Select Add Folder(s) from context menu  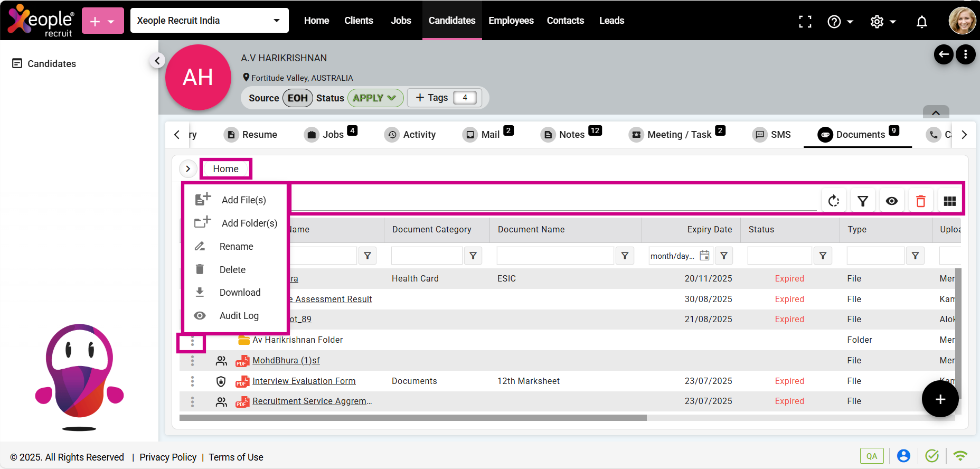point(249,223)
